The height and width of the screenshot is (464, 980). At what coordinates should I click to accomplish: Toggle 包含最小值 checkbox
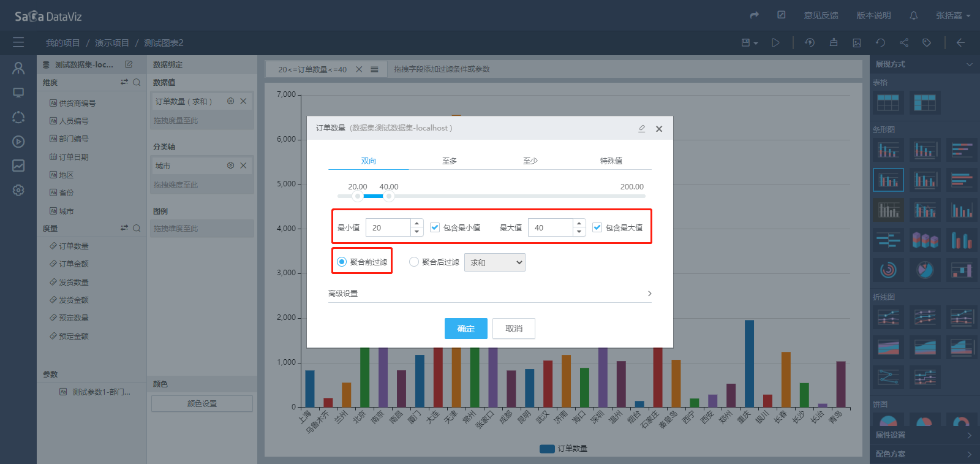[x=435, y=227]
